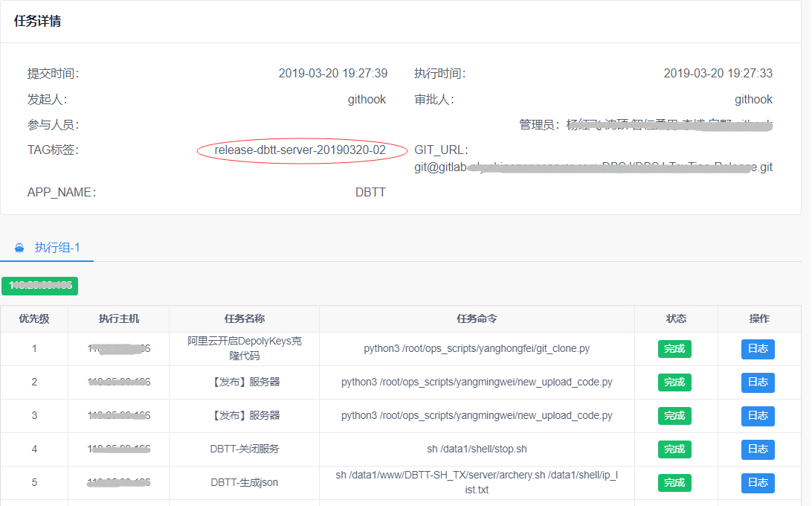Click priority number 1 cell
The image size is (812, 506).
click(34, 348)
